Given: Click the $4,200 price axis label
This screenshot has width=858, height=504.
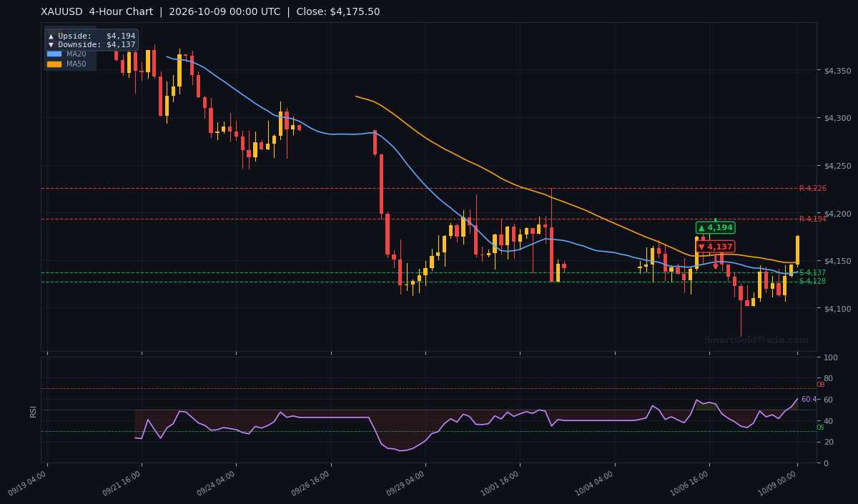Looking at the screenshot, I should point(837,214).
